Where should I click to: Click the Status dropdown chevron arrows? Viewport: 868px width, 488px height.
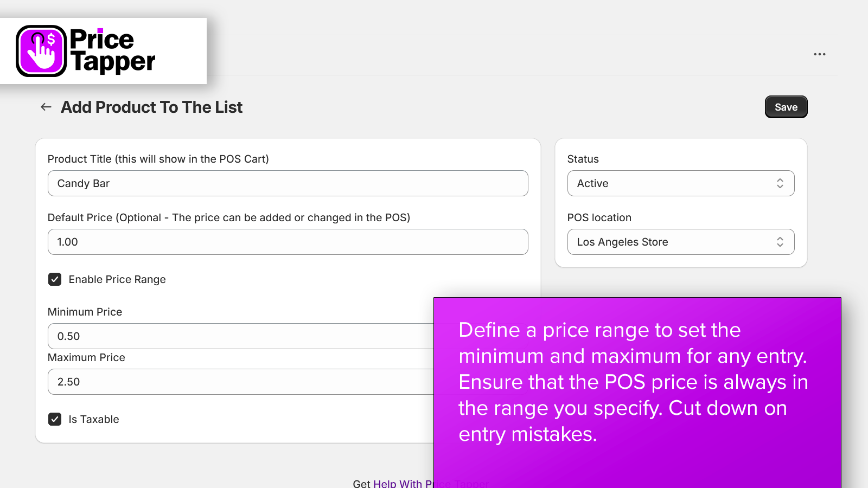tap(780, 183)
